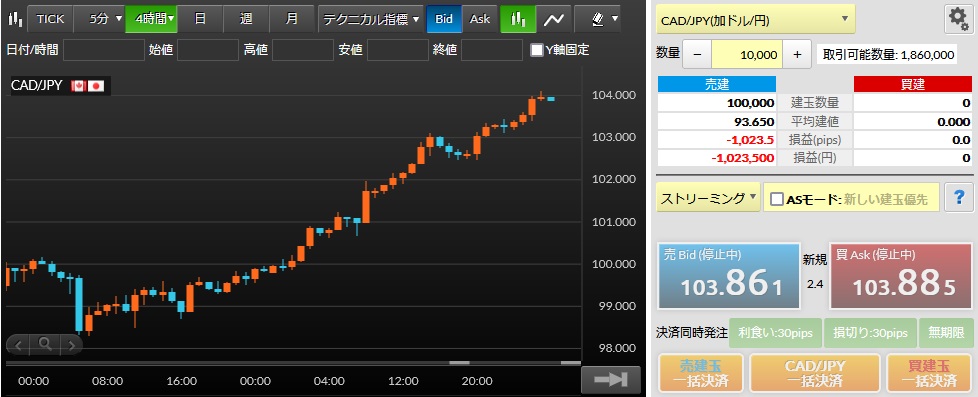This screenshot has height=397, width=978.
Task: Jump to latest candle with arrow button
Action: [x=611, y=380]
